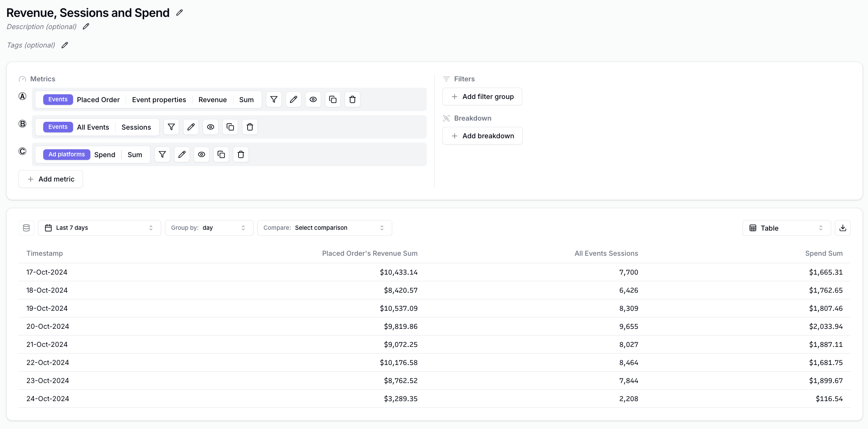
Task: Select Sum aggregation in metric C
Action: pos(135,155)
